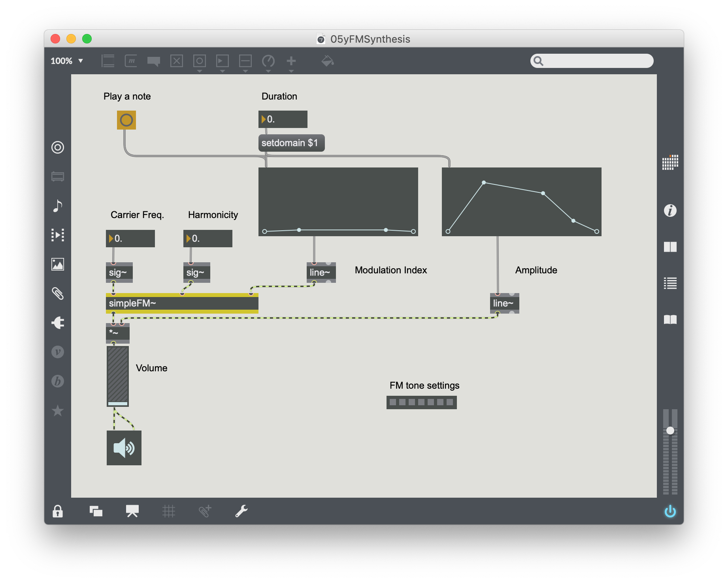Open the inspector info icon
Screen dimensions: 728x583
(670, 211)
